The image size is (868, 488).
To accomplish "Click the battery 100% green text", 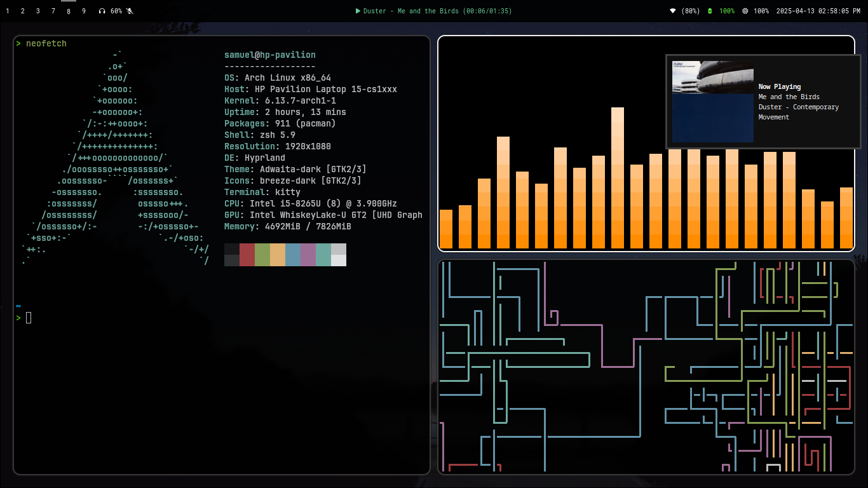I will point(727,11).
